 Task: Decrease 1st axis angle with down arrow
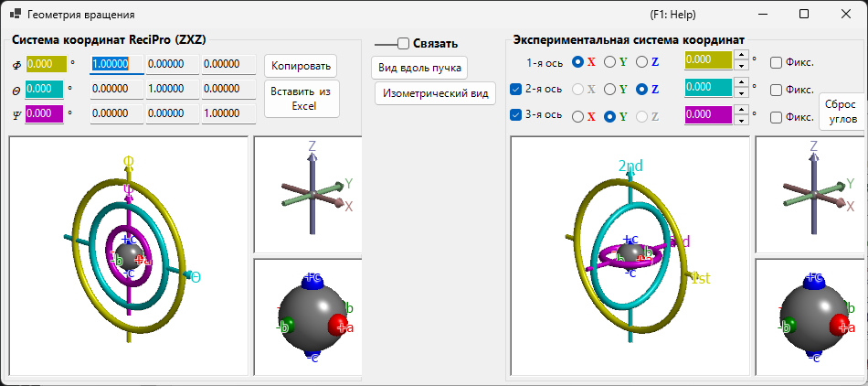[741, 65]
